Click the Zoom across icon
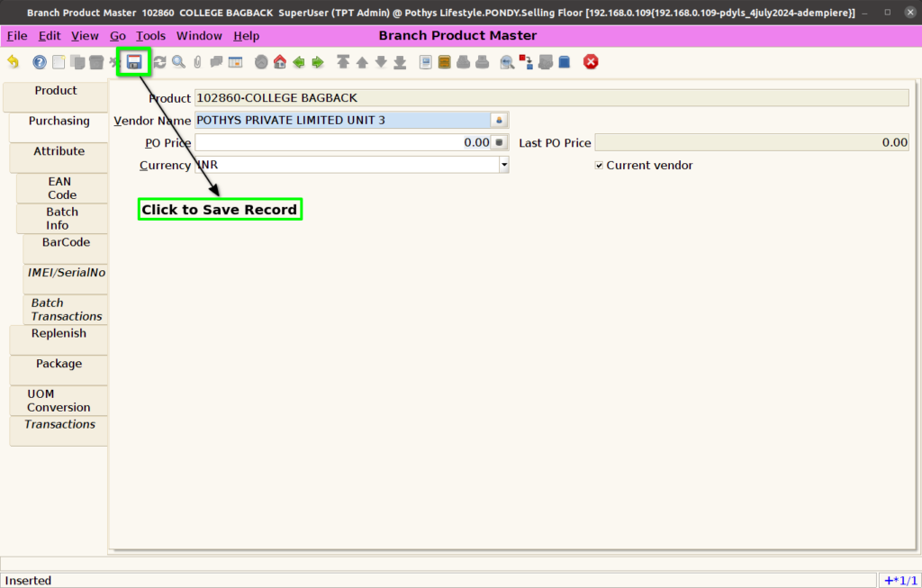The image size is (922, 588). pyautogui.click(x=507, y=62)
